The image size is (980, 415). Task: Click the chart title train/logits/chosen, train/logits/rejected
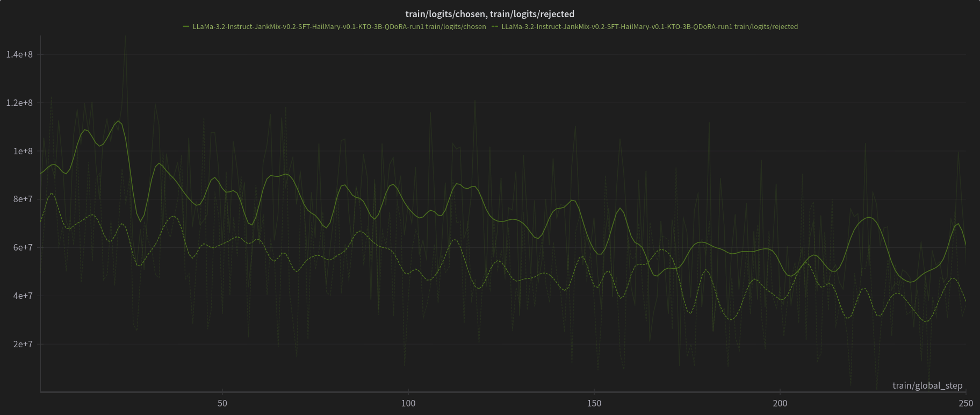489,14
